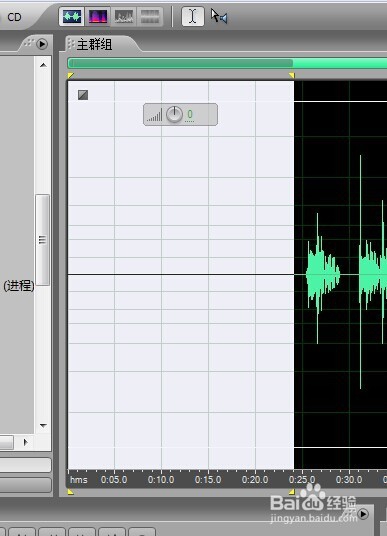The height and width of the screenshot is (536, 387).
Task: Switch to waveform display view
Action: point(71,16)
